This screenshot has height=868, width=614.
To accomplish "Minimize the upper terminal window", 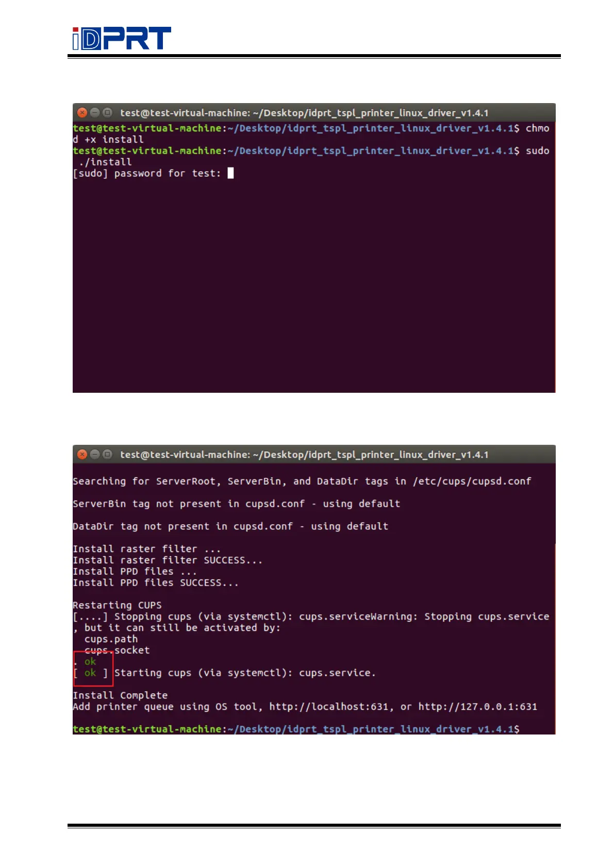I will click(95, 112).
